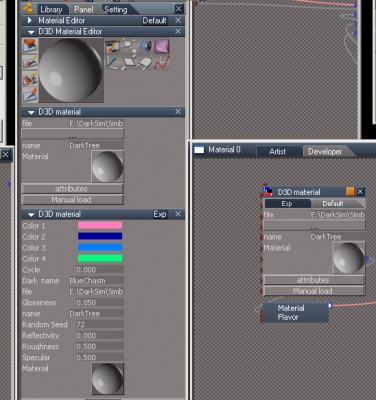Switch node to the Exp aspect tab
Screen dimensions: 376x400
click(287, 204)
